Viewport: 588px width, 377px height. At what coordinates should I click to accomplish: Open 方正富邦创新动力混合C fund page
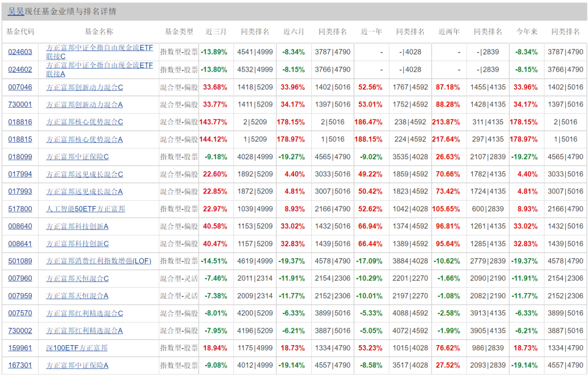pyautogui.click(x=85, y=88)
